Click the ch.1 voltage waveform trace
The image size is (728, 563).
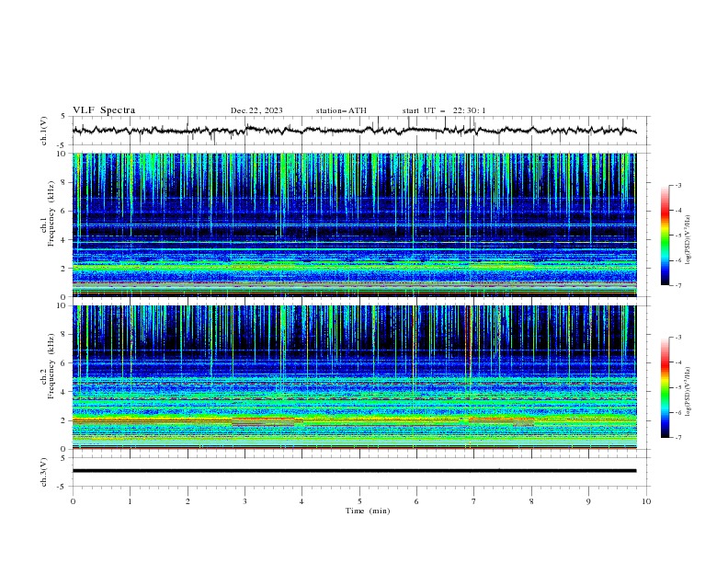(354, 131)
